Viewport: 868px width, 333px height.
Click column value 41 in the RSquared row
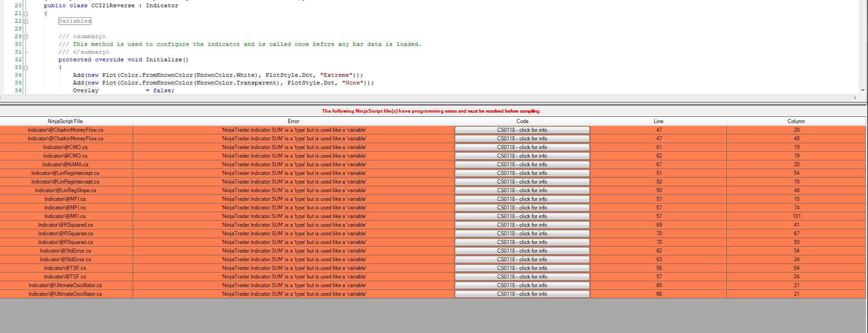click(796, 225)
